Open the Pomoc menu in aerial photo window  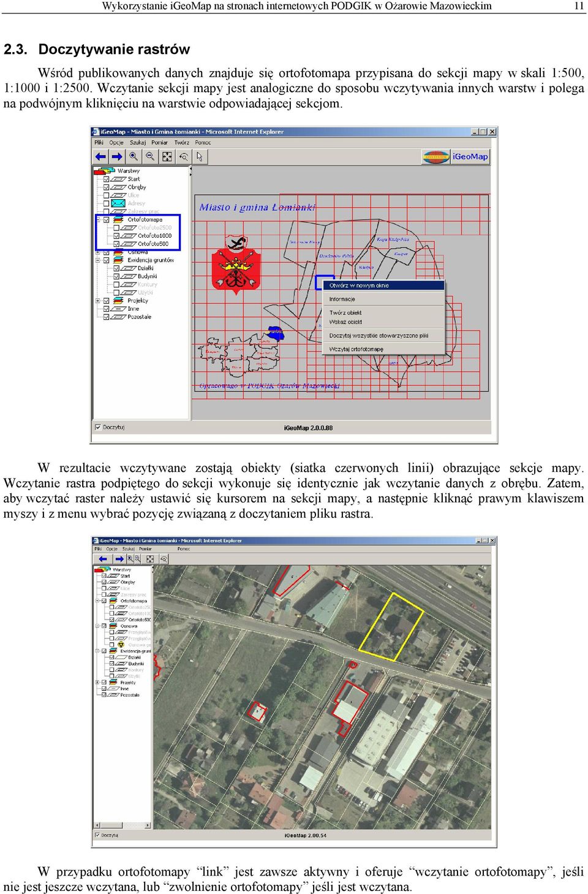(x=184, y=549)
